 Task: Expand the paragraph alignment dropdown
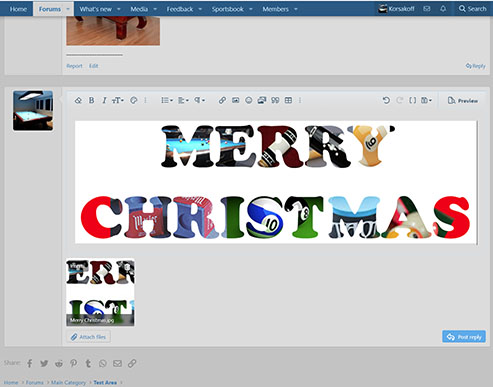(183, 100)
